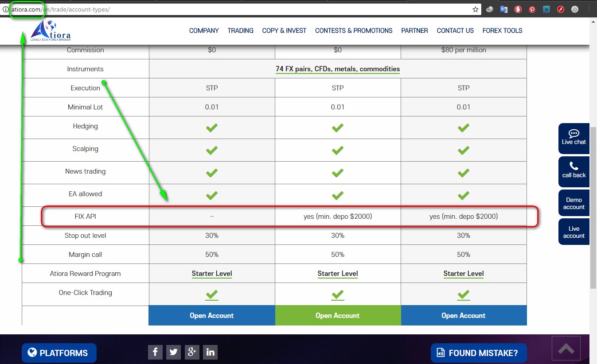
Task: Click One-Click Trading checkmark in first column
Action: point(212,294)
